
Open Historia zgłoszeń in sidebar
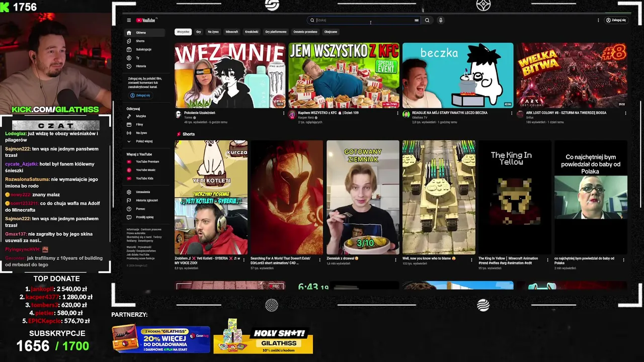click(145, 200)
